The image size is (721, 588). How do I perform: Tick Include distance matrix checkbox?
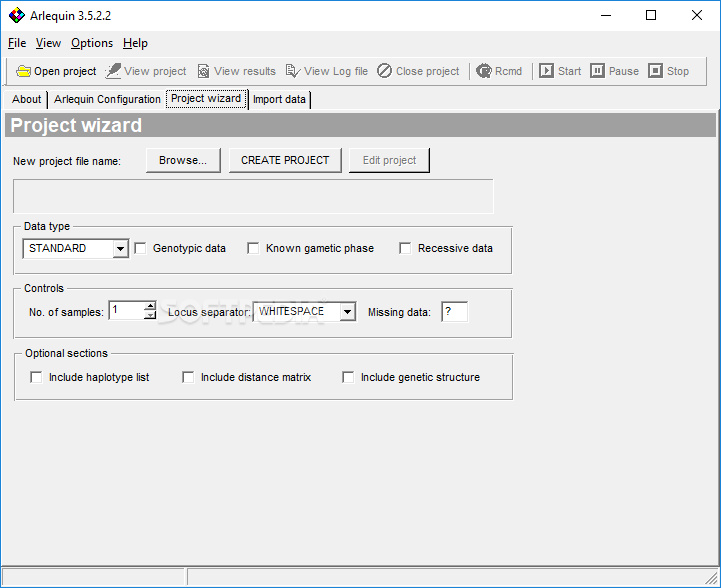(x=188, y=377)
